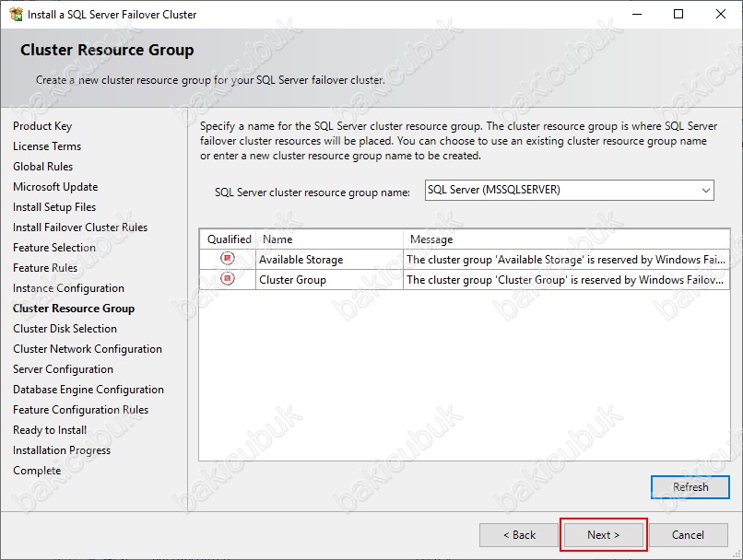Click the Cluster Group reserved message cell

pyautogui.click(x=566, y=280)
